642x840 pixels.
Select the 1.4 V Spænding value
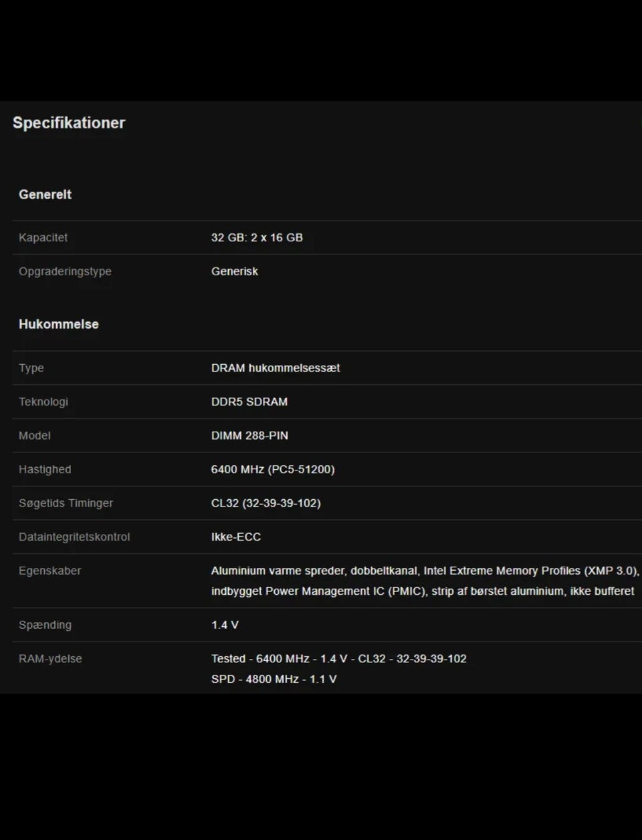[x=225, y=625]
